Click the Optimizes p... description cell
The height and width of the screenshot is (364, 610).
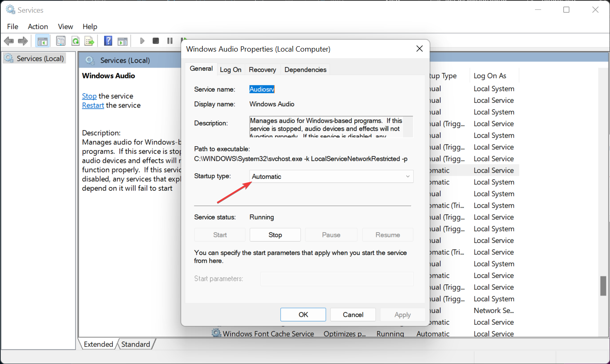pyautogui.click(x=344, y=334)
